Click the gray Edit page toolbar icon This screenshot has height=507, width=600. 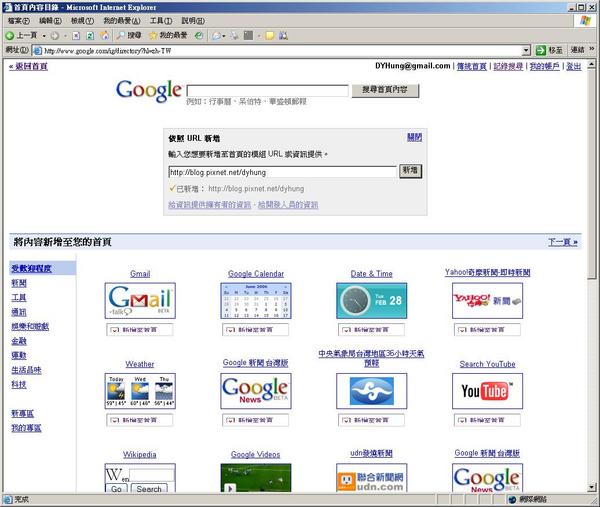click(248, 36)
